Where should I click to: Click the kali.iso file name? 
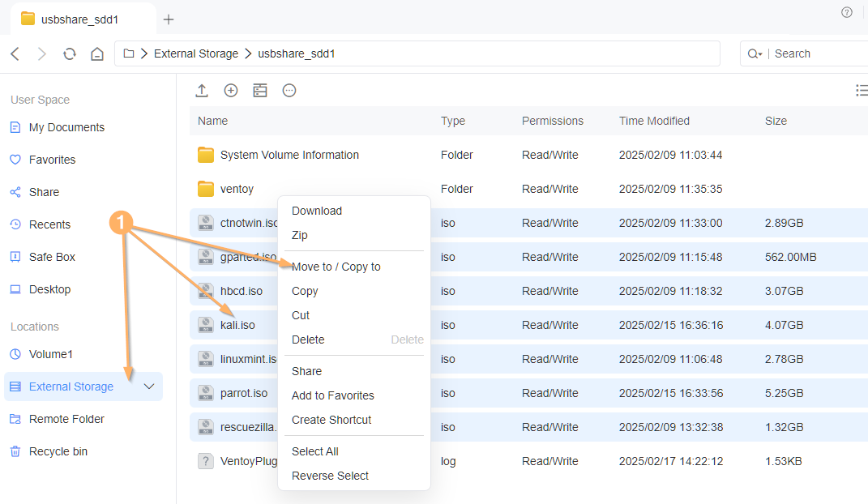237,325
